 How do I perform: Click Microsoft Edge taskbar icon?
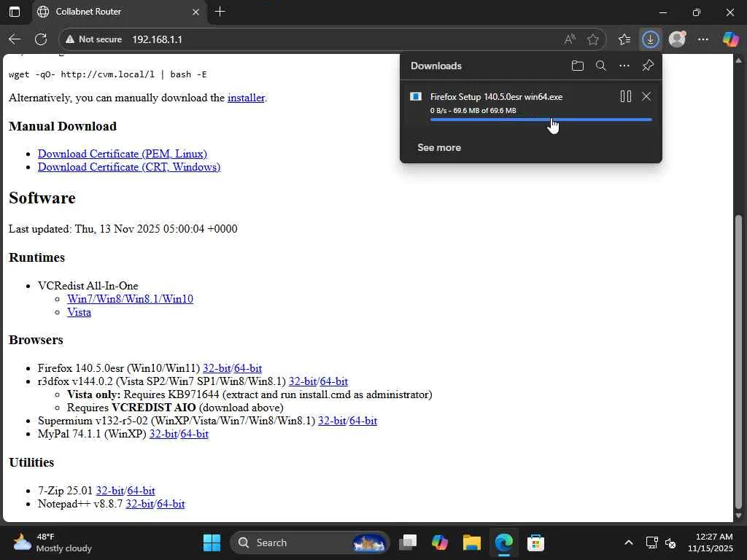point(503,542)
